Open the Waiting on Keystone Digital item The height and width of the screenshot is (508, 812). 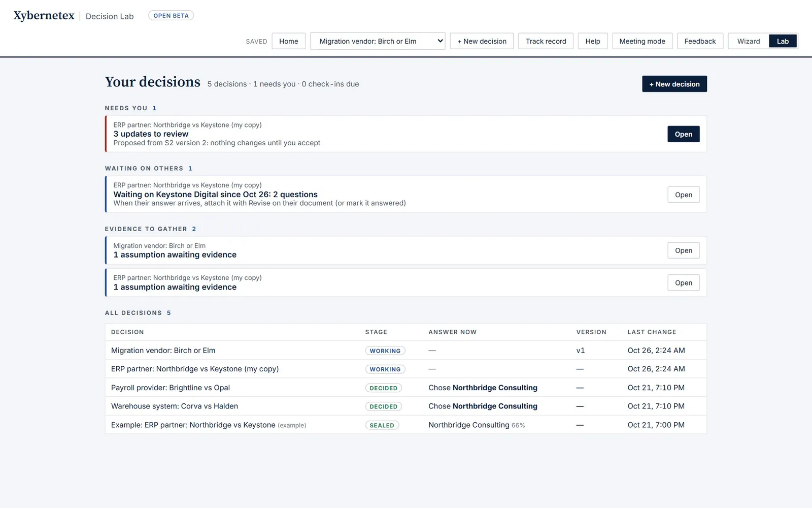tap(683, 195)
